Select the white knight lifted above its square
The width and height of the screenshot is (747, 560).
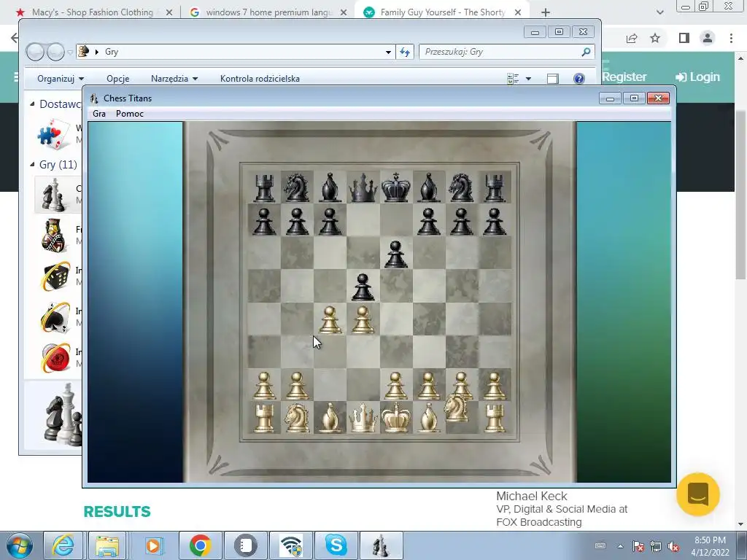click(x=456, y=408)
